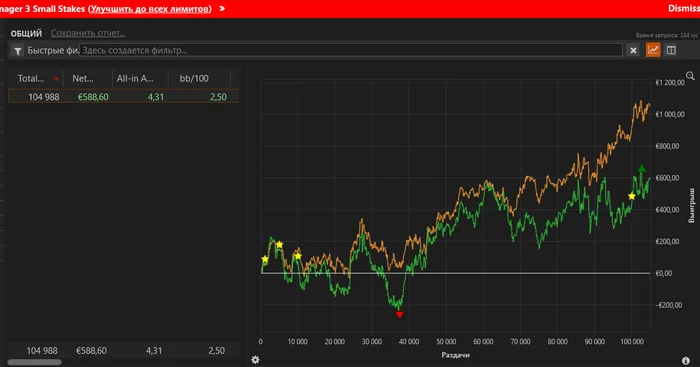Sort by the All-in A... column header
The image size is (700, 367).
135,79
